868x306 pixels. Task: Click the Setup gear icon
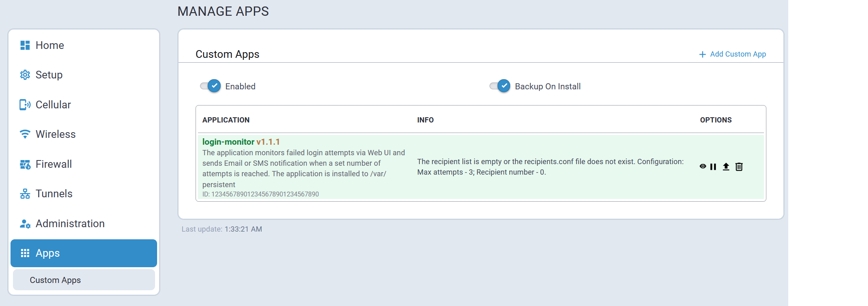25,75
